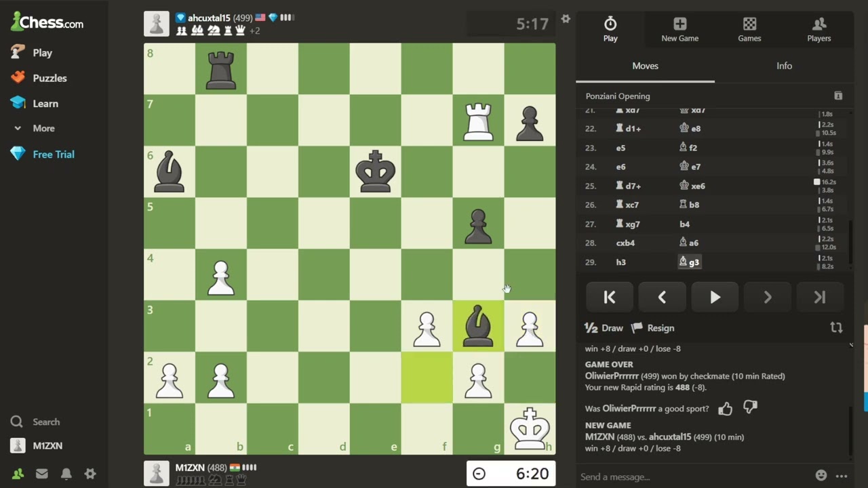
Task: Offer a Draw
Action: point(604,328)
